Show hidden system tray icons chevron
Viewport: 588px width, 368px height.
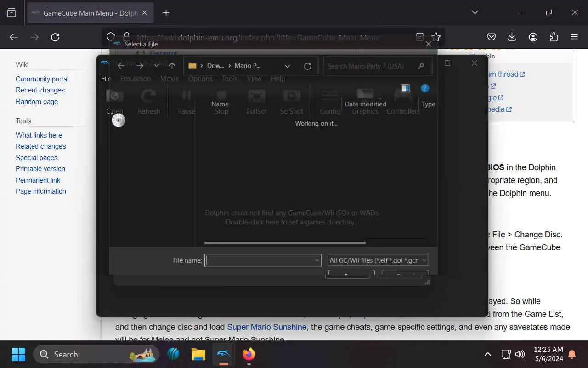point(488,354)
